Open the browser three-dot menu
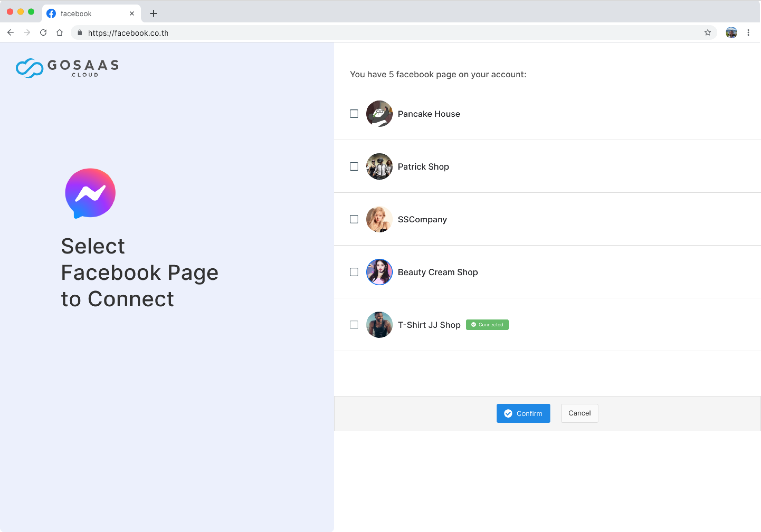Viewport: 761px width, 532px height. (748, 32)
